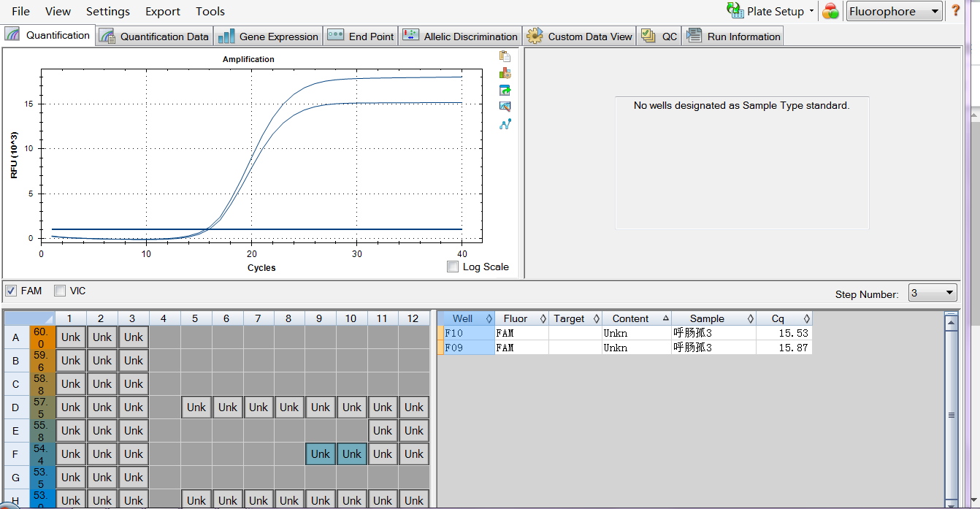Select well G2 Unk in plate grid
Image resolution: width=980 pixels, height=509 pixels.
(x=102, y=477)
